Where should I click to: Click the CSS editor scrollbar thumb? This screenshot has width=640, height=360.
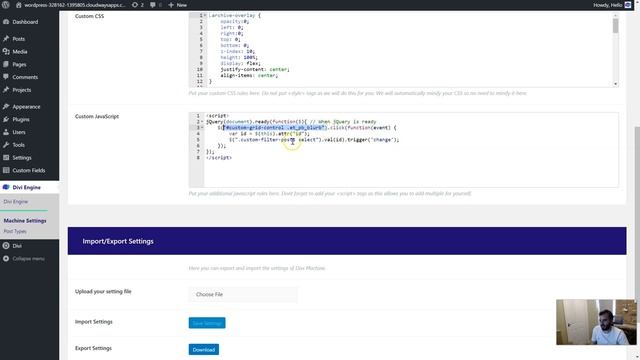[616, 25]
